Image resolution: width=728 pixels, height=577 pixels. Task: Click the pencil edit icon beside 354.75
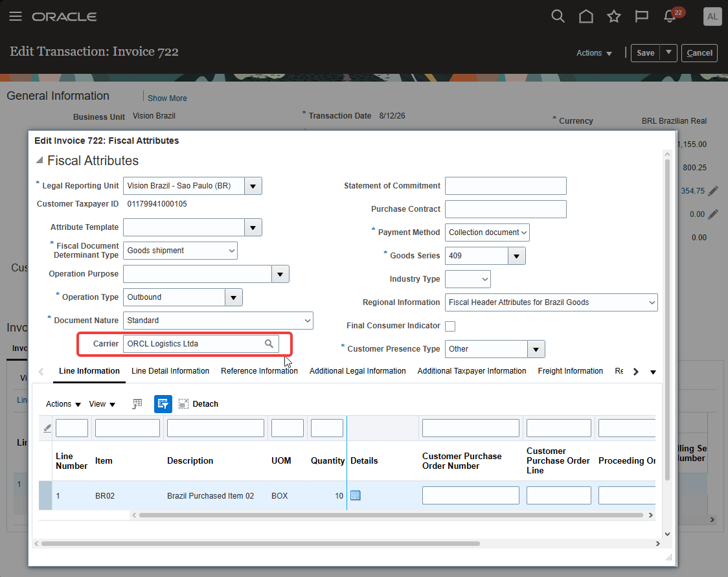click(x=712, y=191)
